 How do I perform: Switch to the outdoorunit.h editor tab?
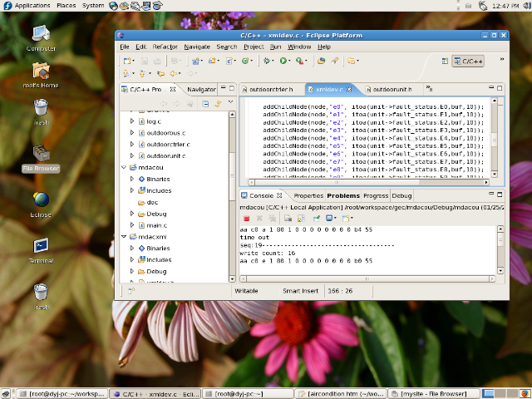pyautogui.click(x=392, y=89)
